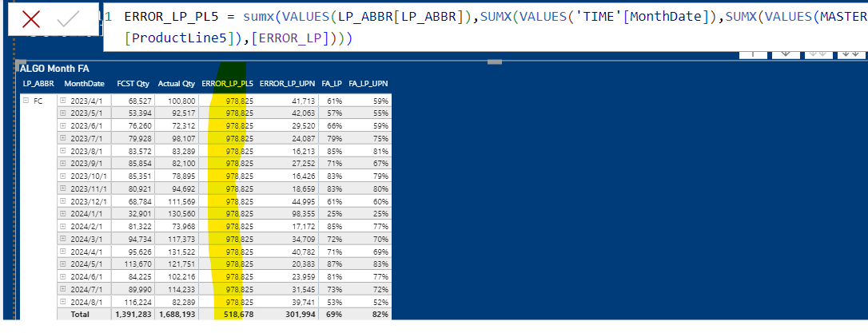Image resolution: width=868 pixels, height=333 pixels.
Task: Commit the formula with the checkmark
Action: [68, 19]
